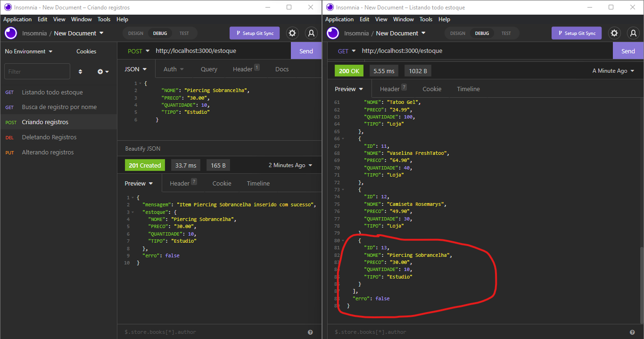Open the Timeline tab of the response

click(258, 183)
